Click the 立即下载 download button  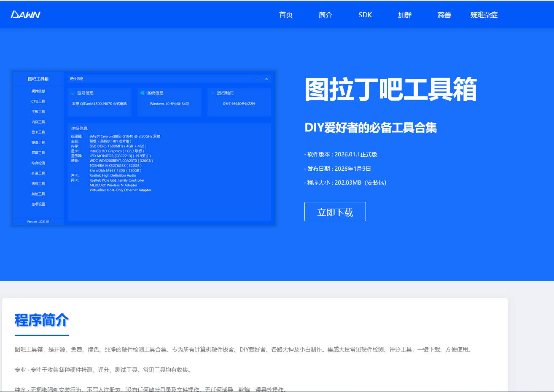pos(335,211)
